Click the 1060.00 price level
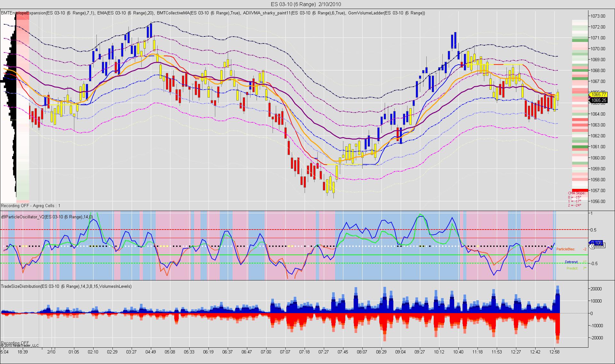The height and width of the screenshot is (364, 615). click(x=598, y=158)
